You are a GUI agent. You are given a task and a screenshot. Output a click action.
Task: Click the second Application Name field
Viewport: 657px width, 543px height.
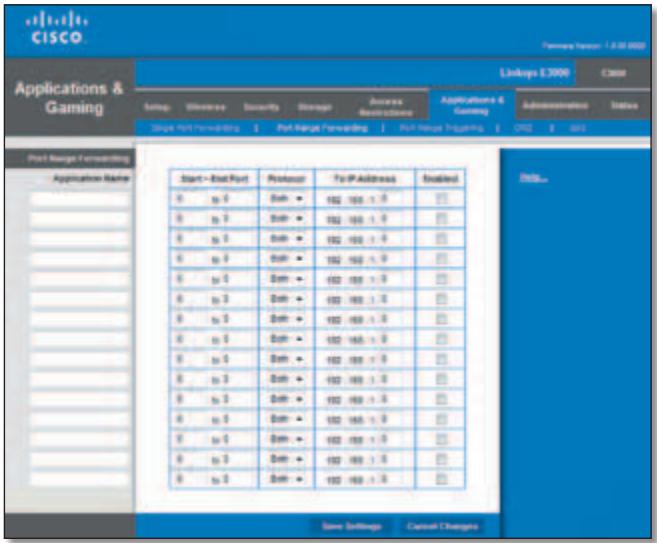pyautogui.click(x=79, y=220)
